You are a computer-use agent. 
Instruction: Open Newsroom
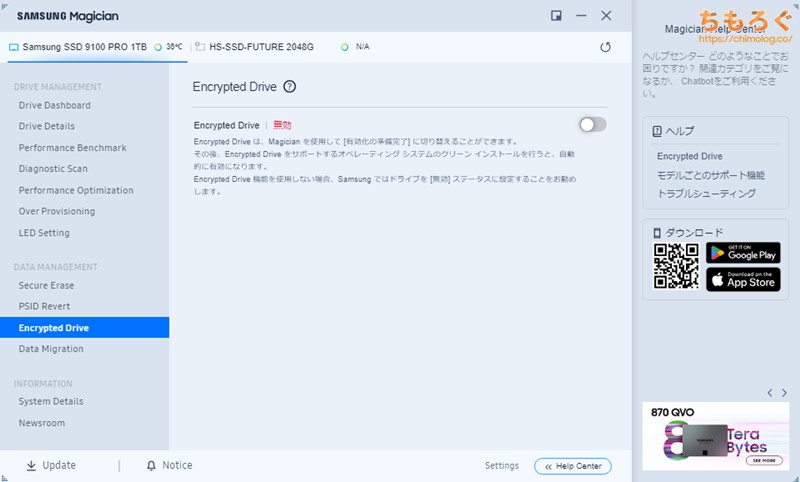42,423
